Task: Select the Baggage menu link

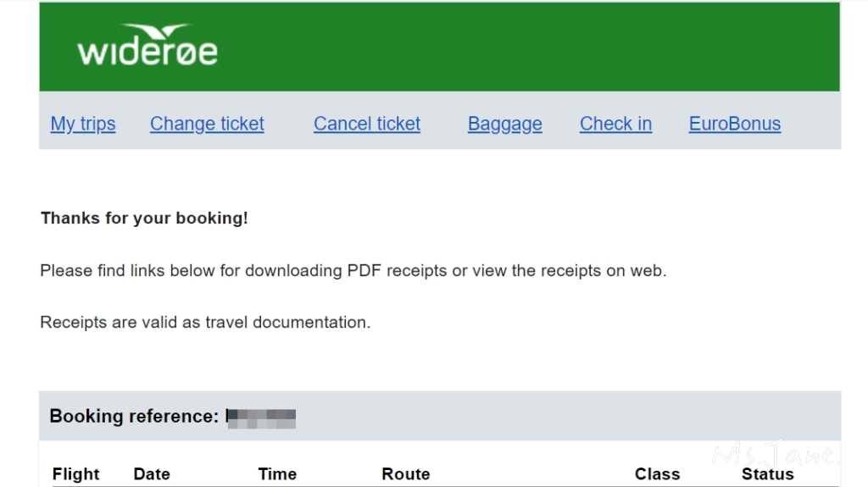Action: (x=504, y=125)
